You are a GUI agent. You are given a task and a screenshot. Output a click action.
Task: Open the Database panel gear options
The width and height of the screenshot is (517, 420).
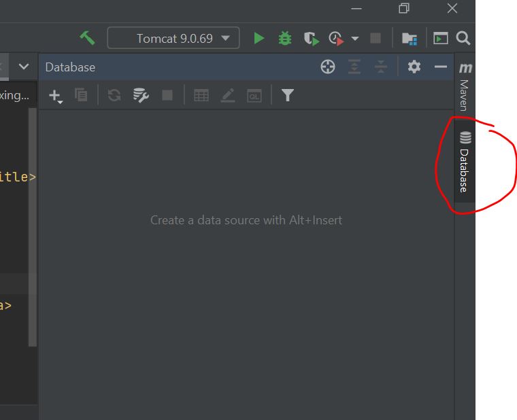click(x=414, y=67)
